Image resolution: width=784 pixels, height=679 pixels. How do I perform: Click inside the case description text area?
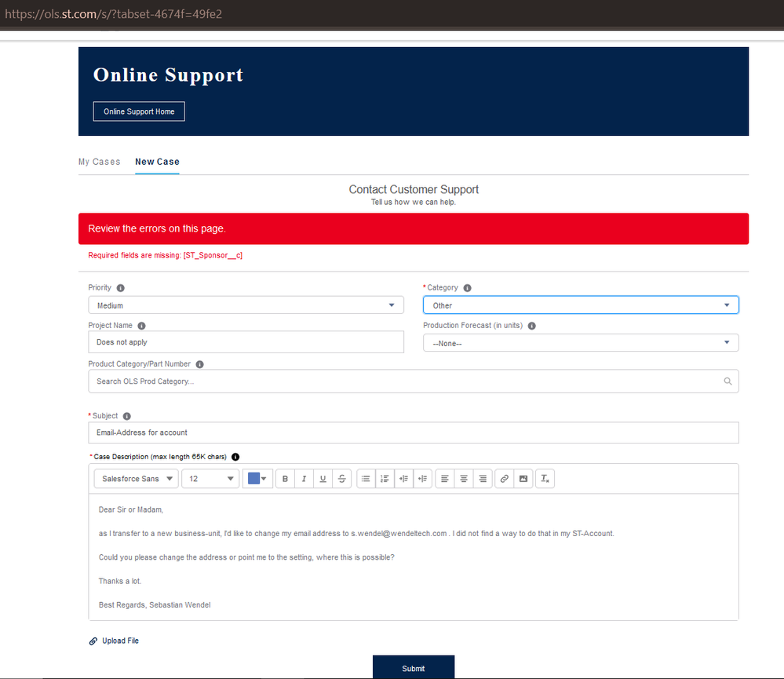pyautogui.click(x=414, y=557)
